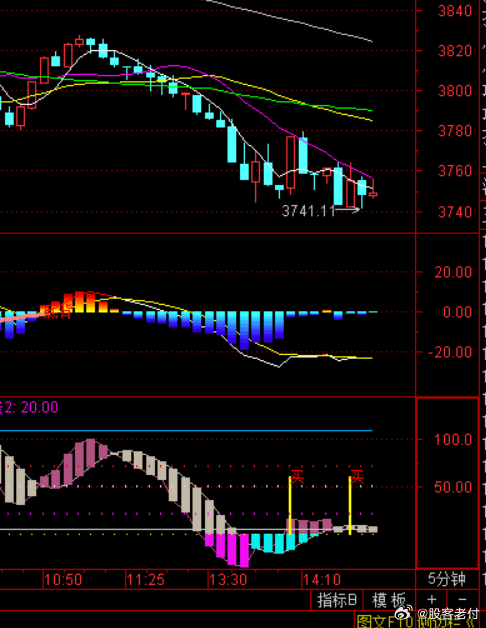The height and width of the screenshot is (628, 486).
Task: Click the 指标B button
Action: [337, 600]
